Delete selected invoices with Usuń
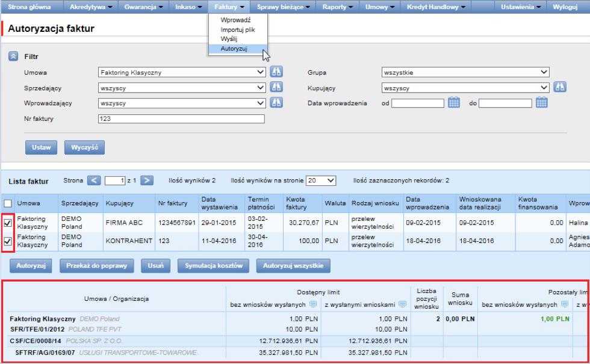This screenshot has width=590, height=364. 156,265
